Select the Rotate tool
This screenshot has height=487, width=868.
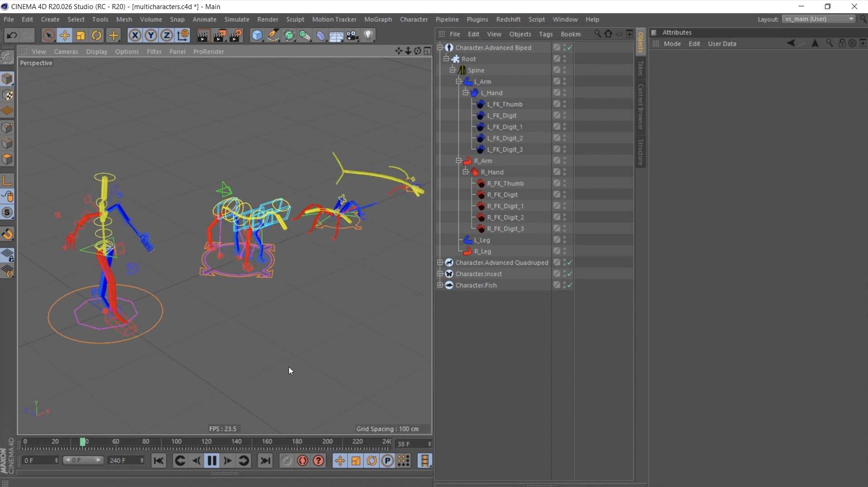coord(96,35)
